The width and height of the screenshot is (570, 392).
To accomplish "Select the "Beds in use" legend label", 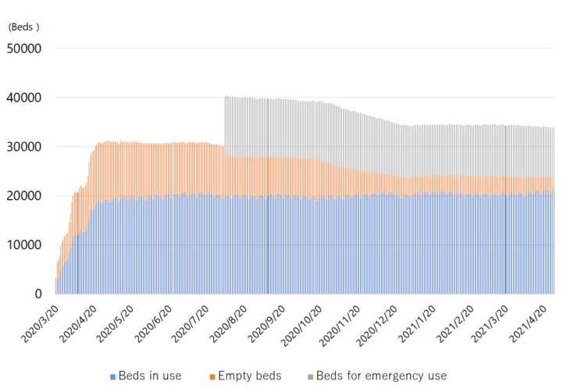I will (x=150, y=376).
